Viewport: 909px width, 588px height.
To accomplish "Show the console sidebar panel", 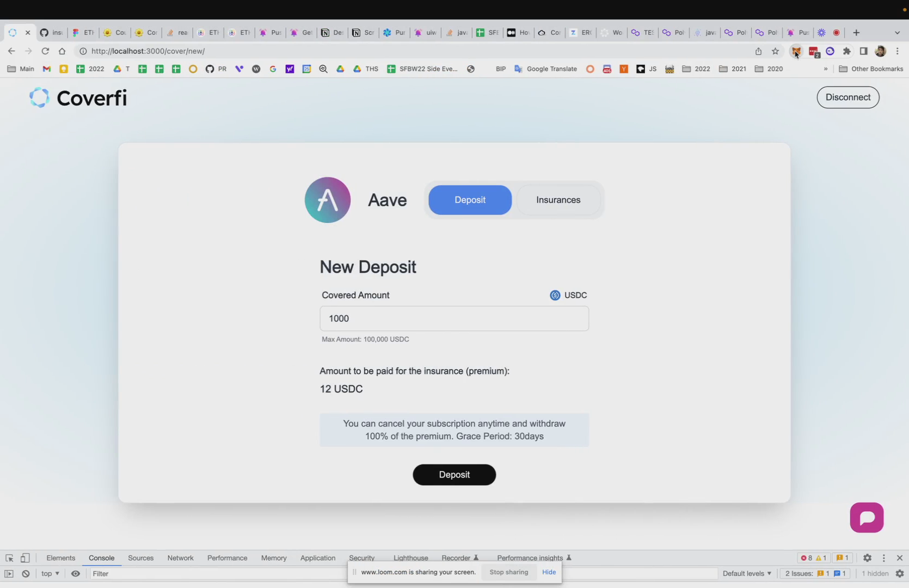I will pos(9,573).
